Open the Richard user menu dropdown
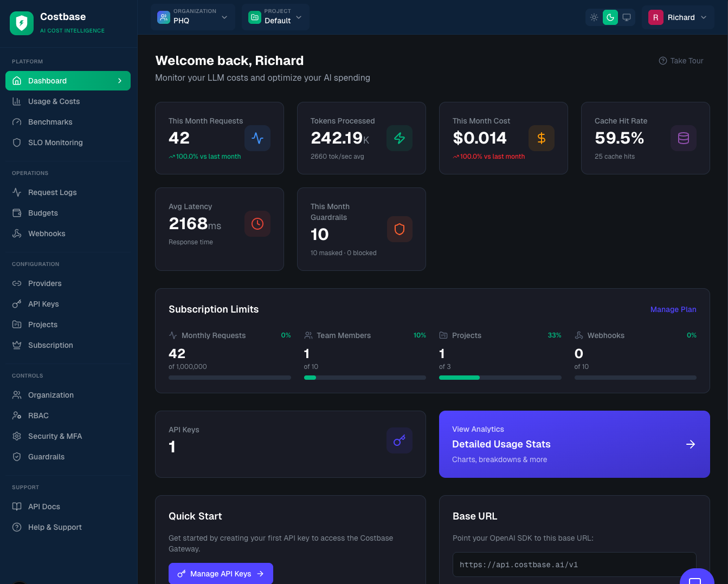This screenshot has width=728, height=584. click(678, 17)
